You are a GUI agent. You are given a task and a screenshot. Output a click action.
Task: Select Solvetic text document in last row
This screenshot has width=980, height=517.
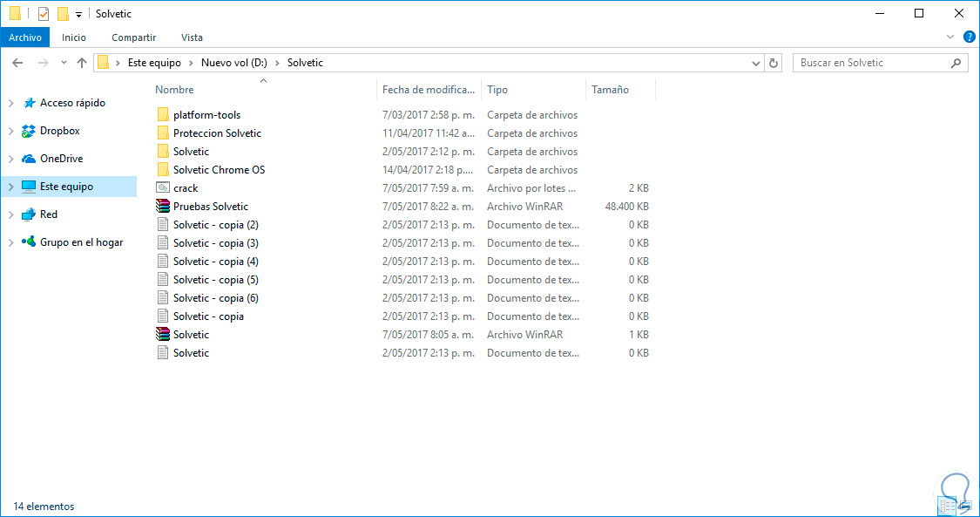click(191, 353)
